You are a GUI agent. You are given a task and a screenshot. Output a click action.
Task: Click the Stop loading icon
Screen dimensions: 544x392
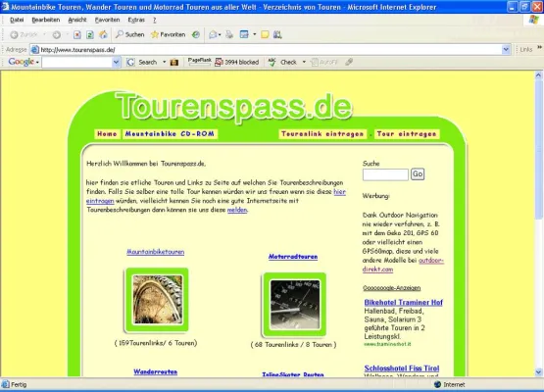click(x=77, y=34)
